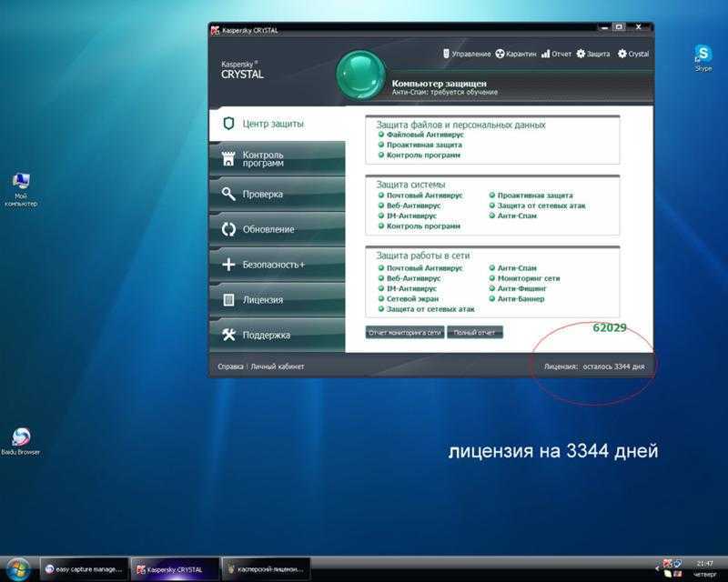Switch to Kaspersky CRYSTAL taskbar button
This screenshot has height=582, width=728.
click(175, 569)
